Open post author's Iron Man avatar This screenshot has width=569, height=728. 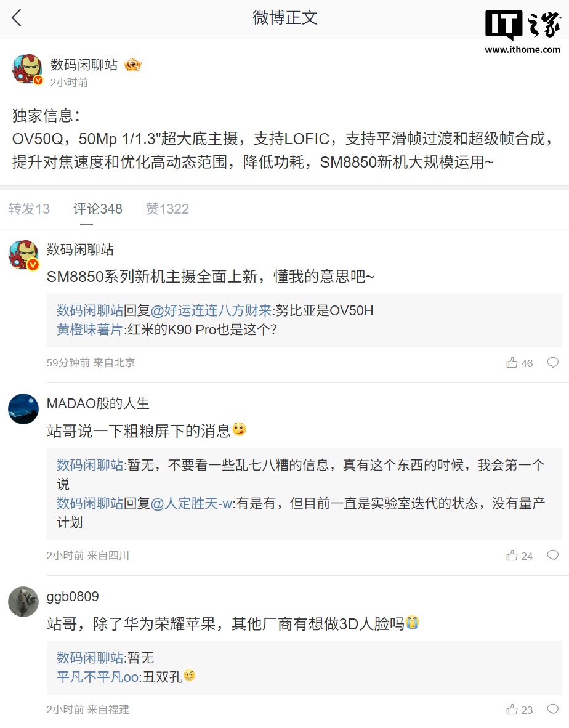pos(27,69)
